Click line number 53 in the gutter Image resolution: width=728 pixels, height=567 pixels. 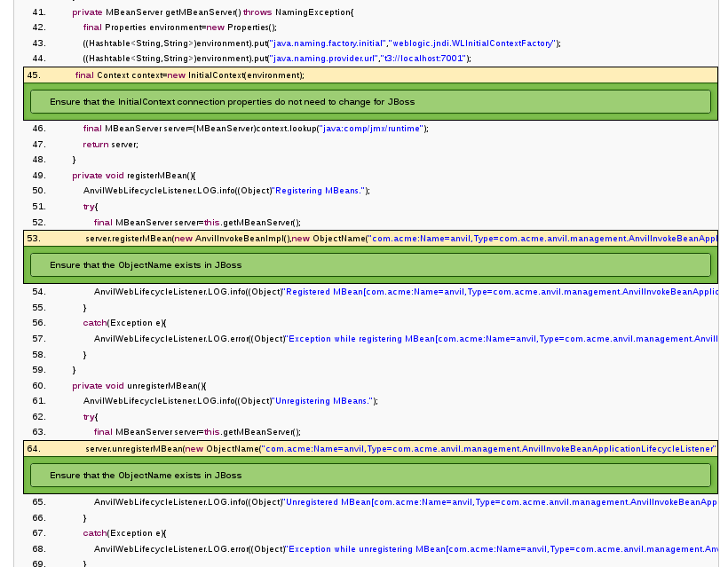34,239
